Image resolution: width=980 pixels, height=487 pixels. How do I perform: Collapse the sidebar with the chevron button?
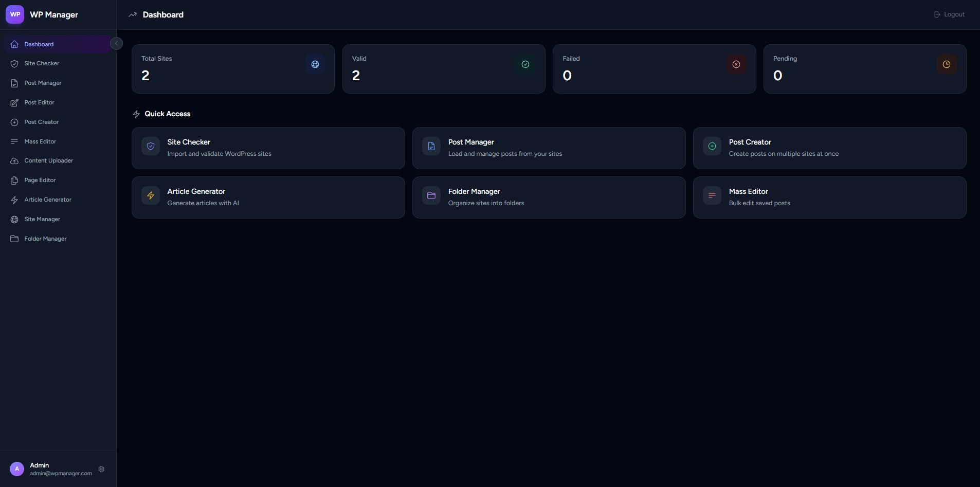click(116, 44)
